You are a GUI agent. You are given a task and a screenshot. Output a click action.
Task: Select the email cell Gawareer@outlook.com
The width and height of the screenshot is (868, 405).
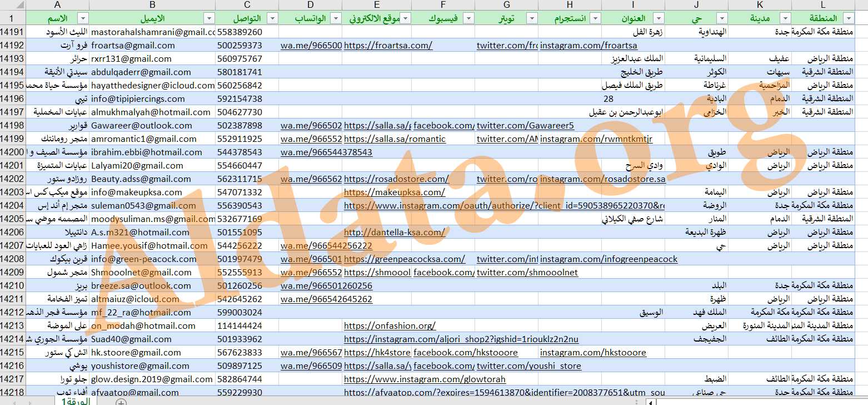153,125
